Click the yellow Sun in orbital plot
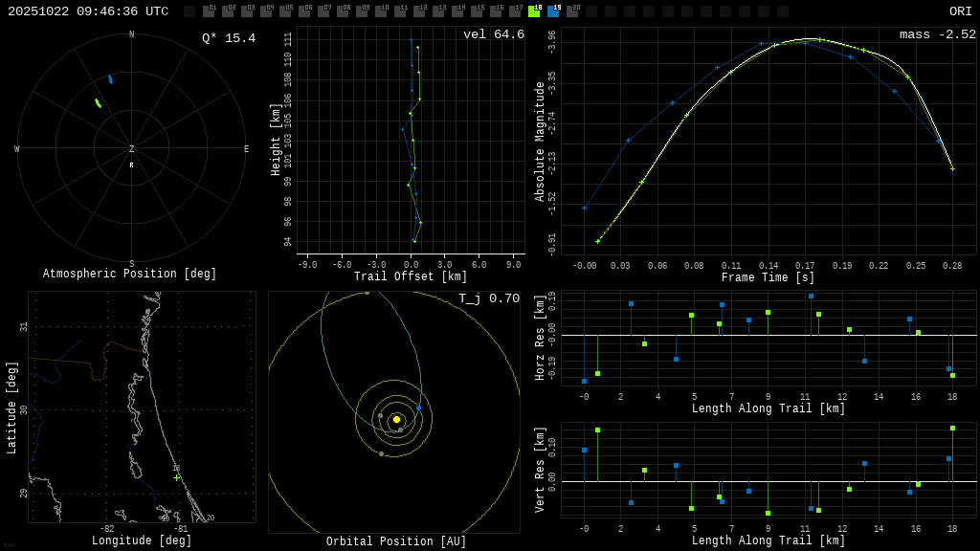980x551 pixels. [396, 419]
